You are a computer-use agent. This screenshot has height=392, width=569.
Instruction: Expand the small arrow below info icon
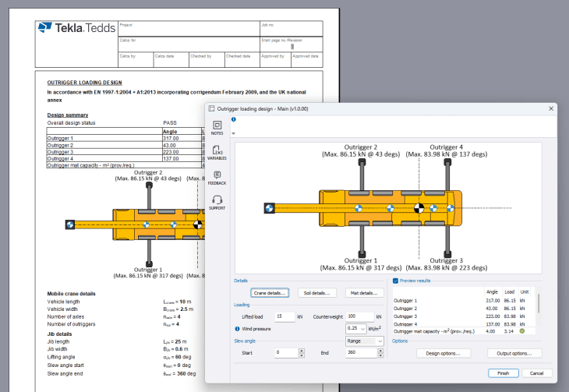pyautogui.click(x=233, y=133)
